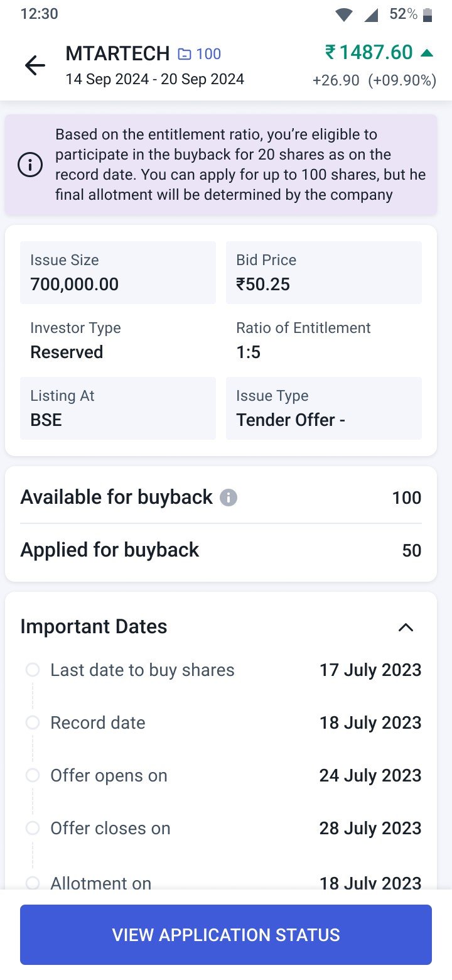The width and height of the screenshot is (452, 980).
Task: Tap the green price-up triangle icon
Action: (x=427, y=53)
